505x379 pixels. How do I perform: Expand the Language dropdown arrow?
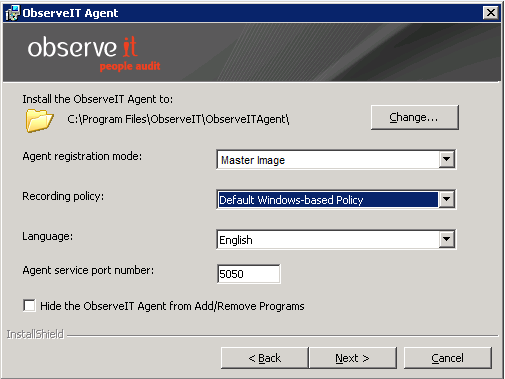pyautogui.click(x=446, y=239)
